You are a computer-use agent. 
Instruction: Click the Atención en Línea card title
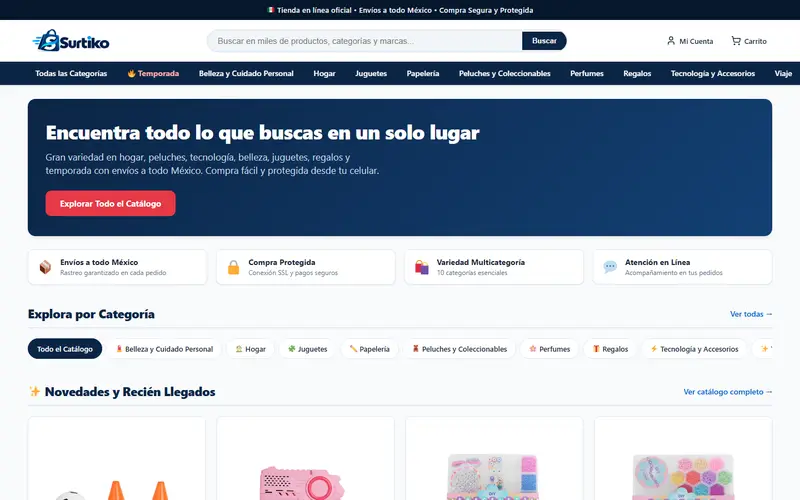tap(657, 262)
